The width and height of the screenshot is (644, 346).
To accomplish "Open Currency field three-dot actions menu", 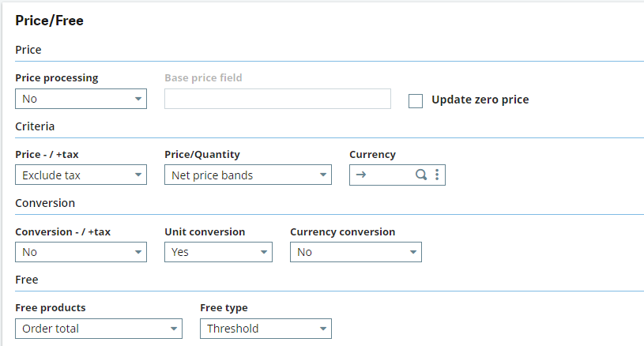I will 437,175.
